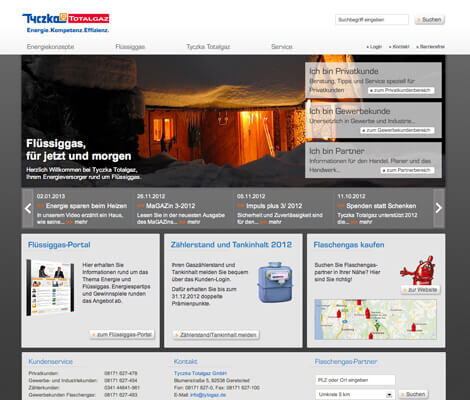
Task: Open the Flaschengas partner map
Action: point(375,319)
